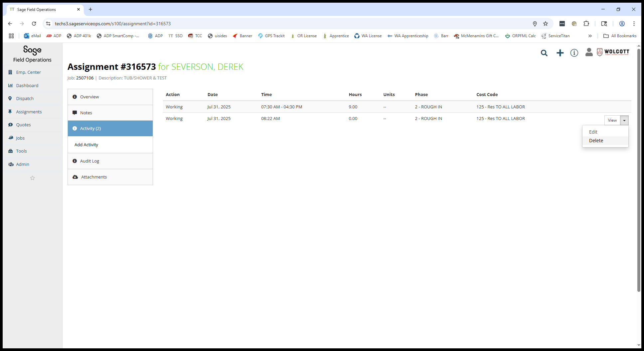Click the browser back arrow
This screenshot has width=644, height=351.
coord(10,24)
